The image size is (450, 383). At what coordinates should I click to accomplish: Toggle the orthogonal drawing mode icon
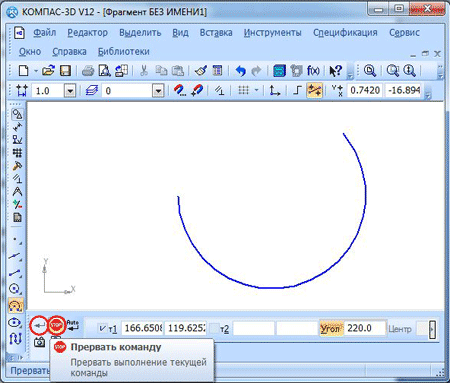click(297, 90)
